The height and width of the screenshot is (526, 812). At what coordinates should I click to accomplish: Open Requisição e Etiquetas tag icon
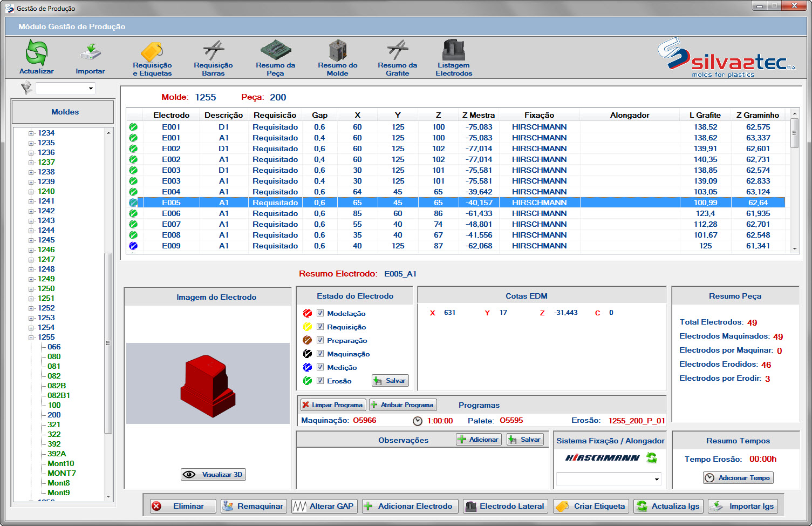[x=152, y=52]
